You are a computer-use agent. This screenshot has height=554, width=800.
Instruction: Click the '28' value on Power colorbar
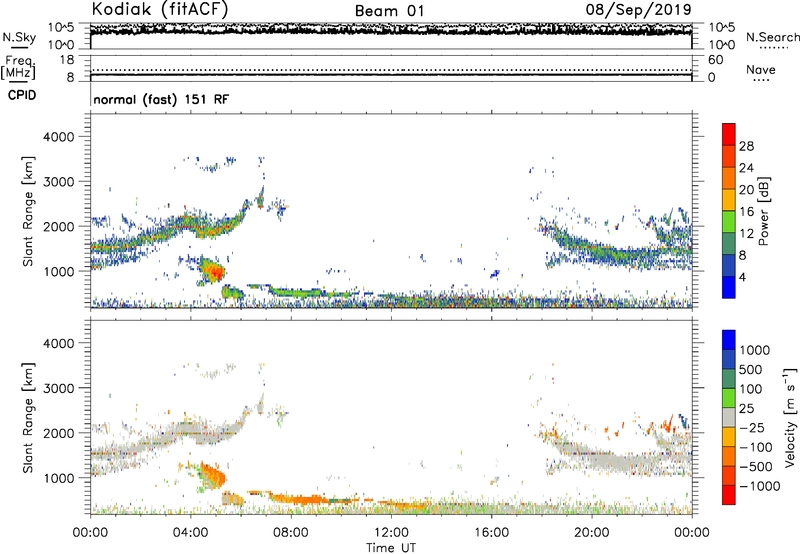point(746,146)
